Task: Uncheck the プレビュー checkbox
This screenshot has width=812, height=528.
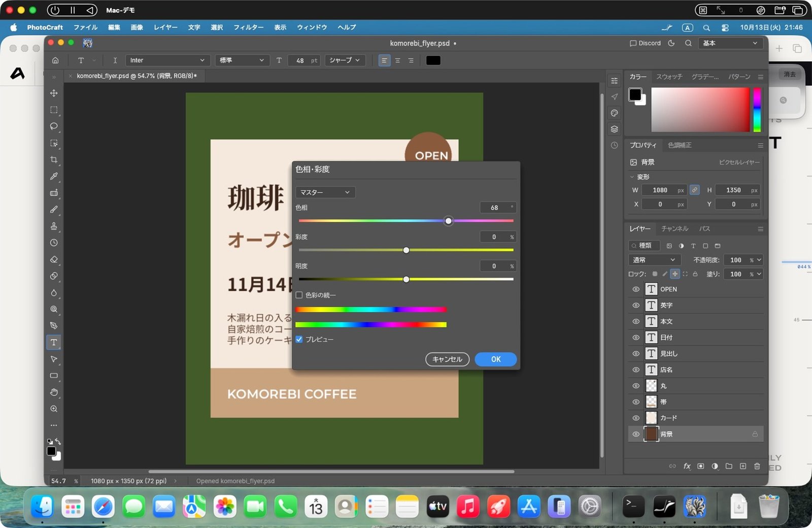Action: point(299,339)
